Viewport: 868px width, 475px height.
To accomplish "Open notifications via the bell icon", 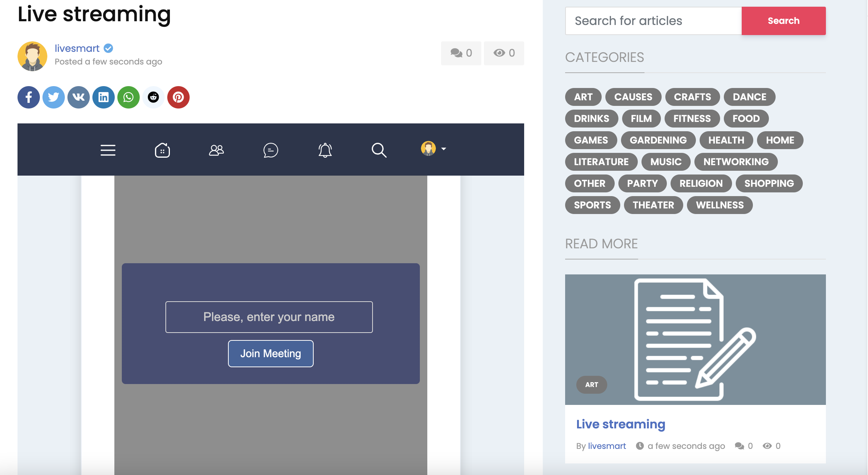I will [x=324, y=150].
